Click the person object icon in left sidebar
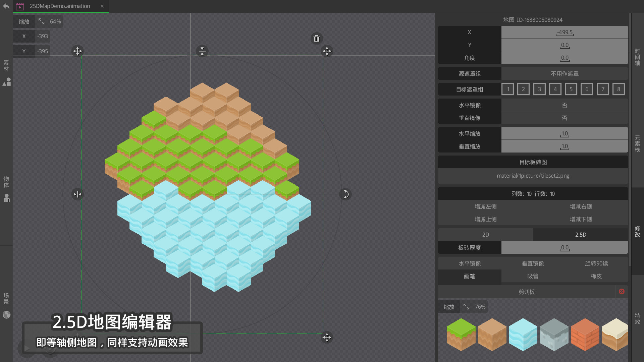Screen dimensions: 644x362 (6, 198)
